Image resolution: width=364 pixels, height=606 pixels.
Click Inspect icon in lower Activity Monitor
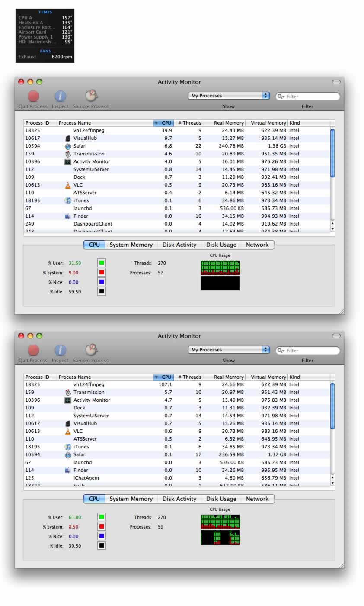click(x=60, y=350)
